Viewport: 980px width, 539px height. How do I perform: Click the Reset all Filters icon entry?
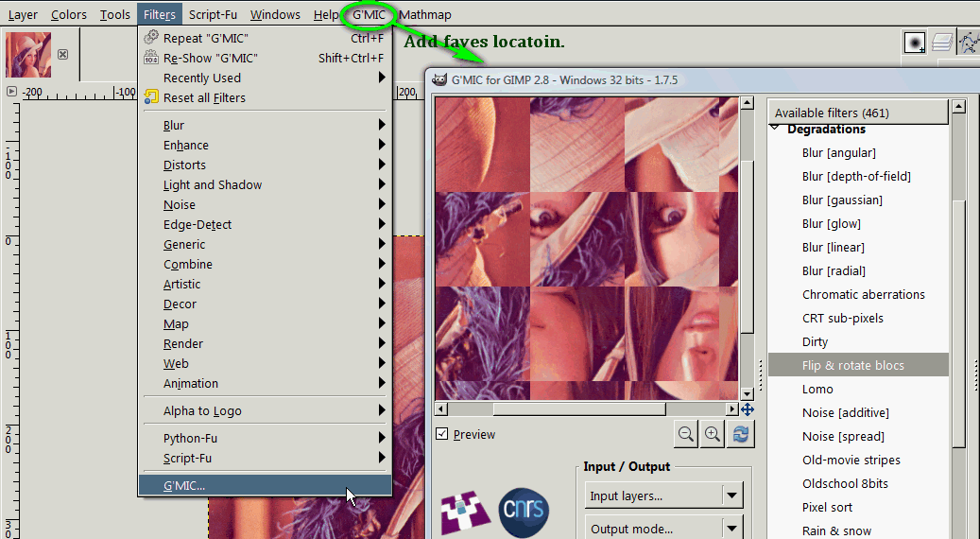tap(150, 96)
